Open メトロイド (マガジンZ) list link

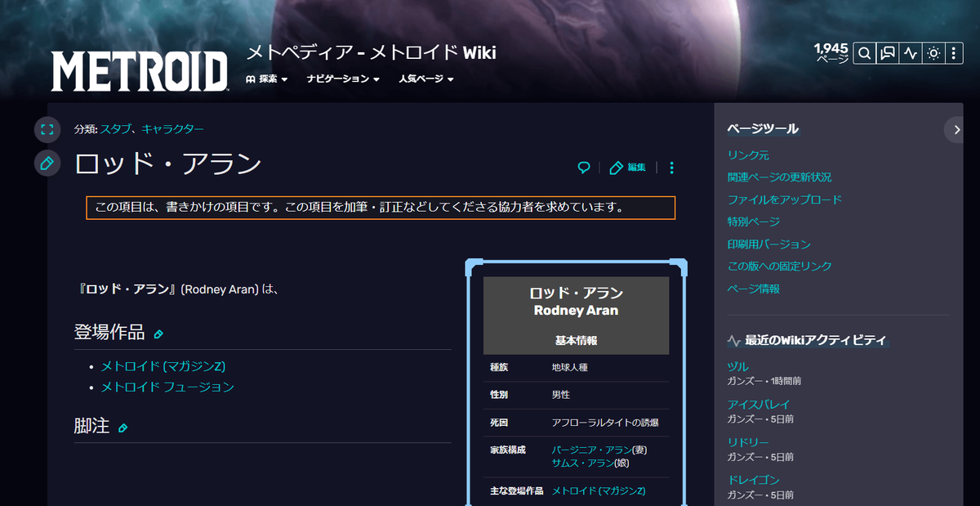click(x=163, y=366)
